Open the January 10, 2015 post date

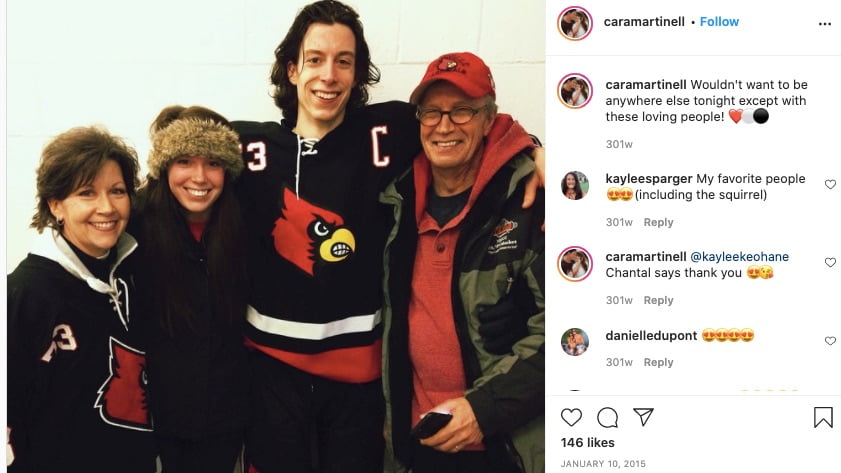pos(603,463)
